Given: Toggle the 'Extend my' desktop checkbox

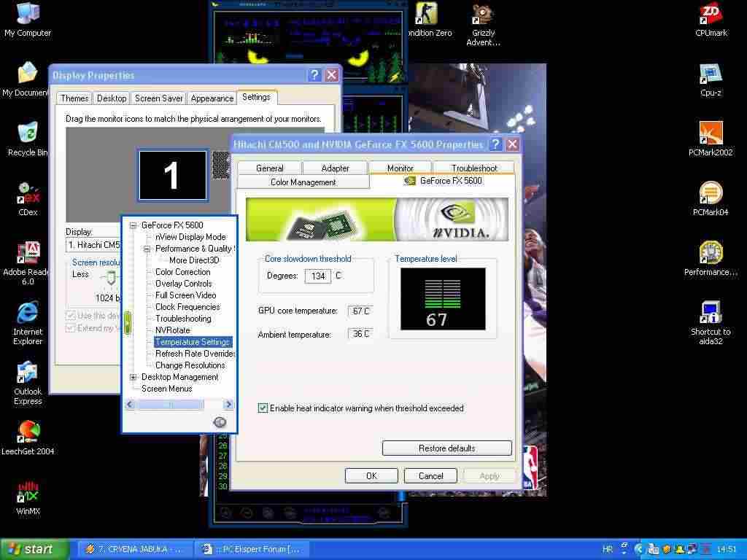Looking at the screenshot, I should point(71,328).
